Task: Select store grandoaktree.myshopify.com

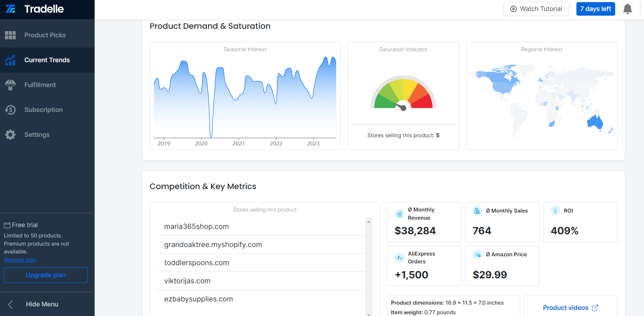Action: pyautogui.click(x=261, y=245)
